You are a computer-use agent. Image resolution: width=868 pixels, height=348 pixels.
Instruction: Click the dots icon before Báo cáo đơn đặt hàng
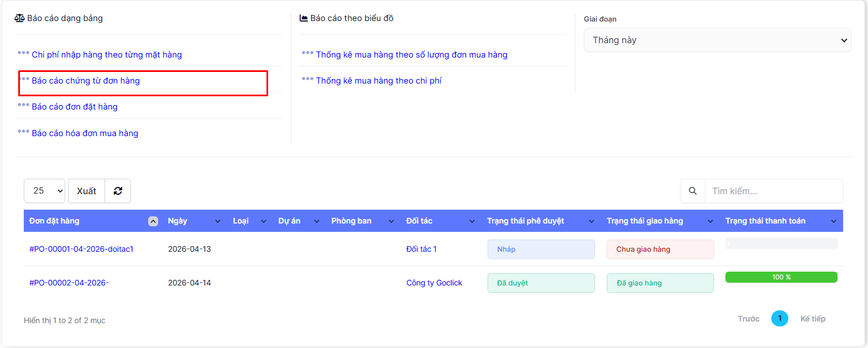(23, 105)
